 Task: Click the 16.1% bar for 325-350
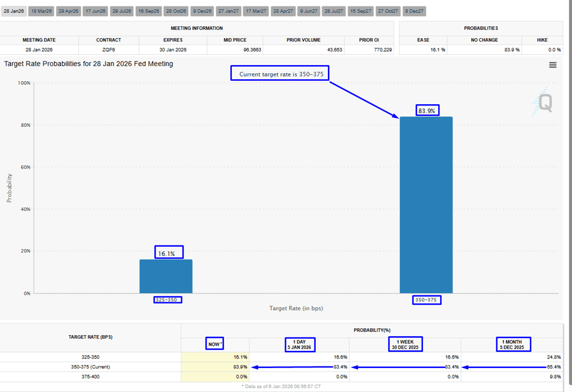click(166, 276)
